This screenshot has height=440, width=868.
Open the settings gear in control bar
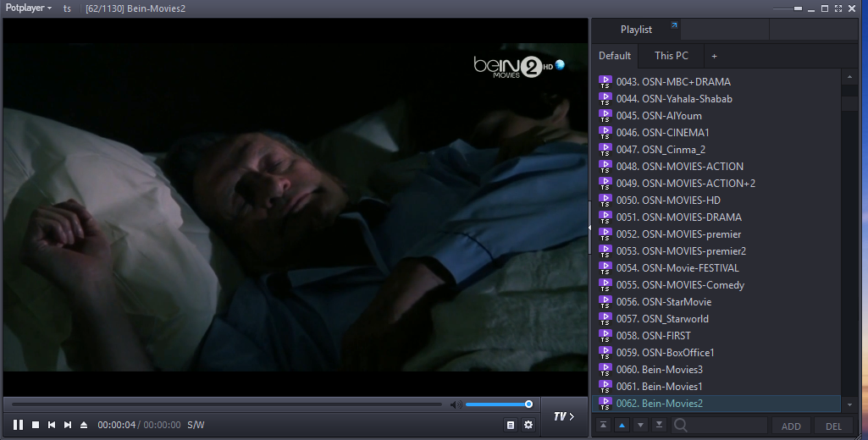528,425
